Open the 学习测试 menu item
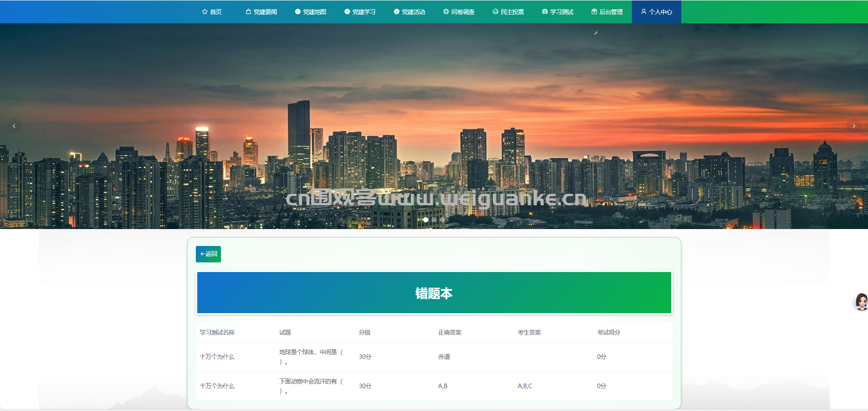 click(558, 12)
